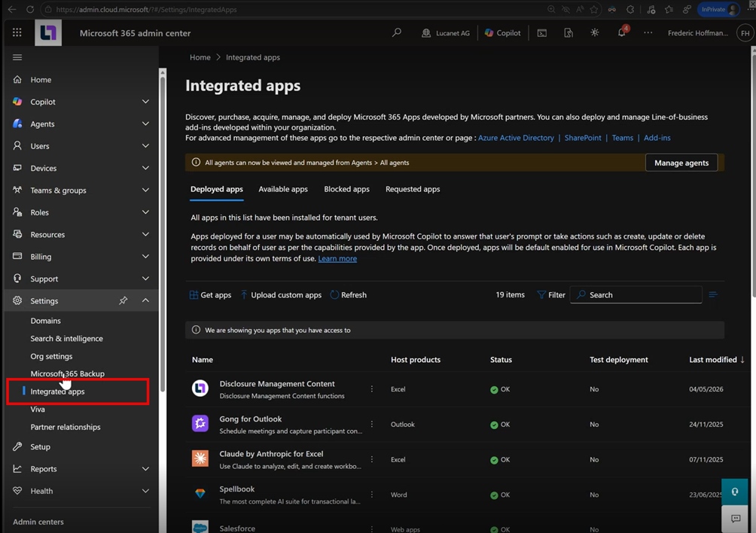Click the Claude by Anthropic app icon
The image size is (756, 533).
(200, 458)
